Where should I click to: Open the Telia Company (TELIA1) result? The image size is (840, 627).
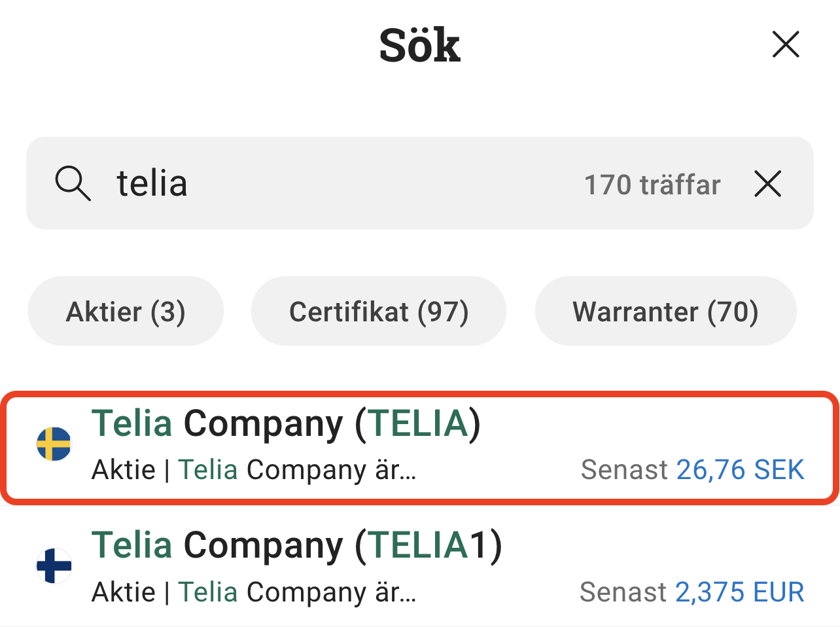tap(296, 545)
